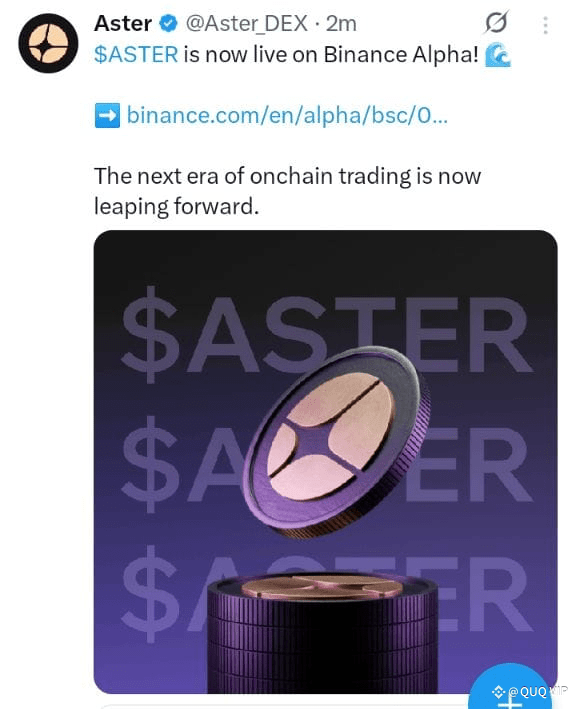Select the bold Aster display name

tap(123, 24)
